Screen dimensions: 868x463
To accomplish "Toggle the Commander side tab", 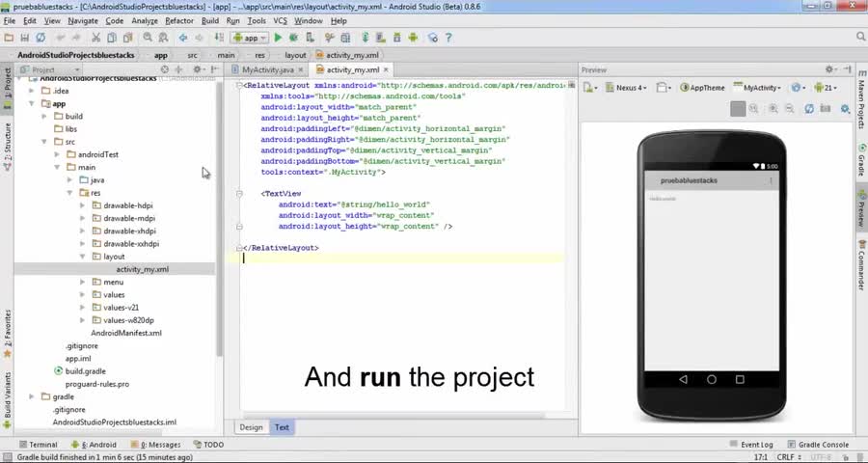I will (x=861, y=264).
